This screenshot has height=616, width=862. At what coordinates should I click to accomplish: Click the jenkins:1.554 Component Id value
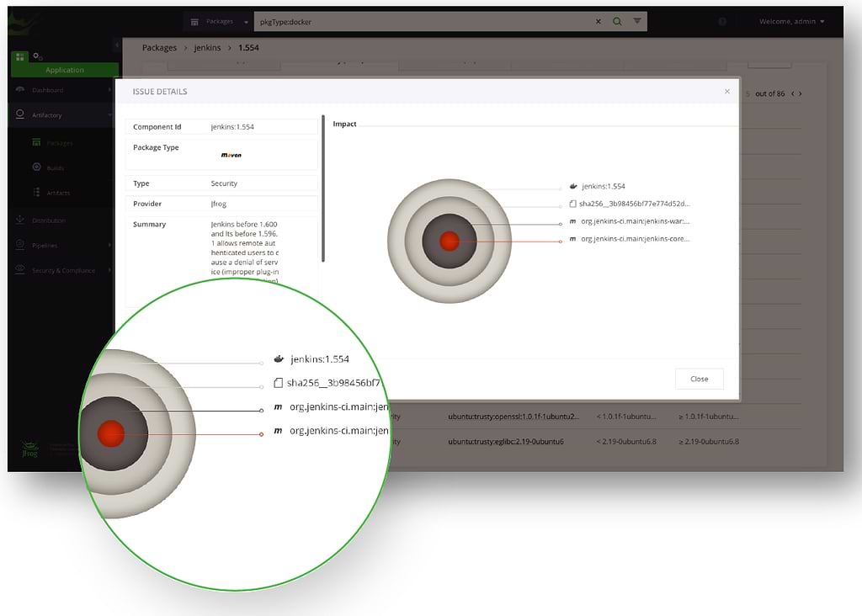(x=232, y=127)
